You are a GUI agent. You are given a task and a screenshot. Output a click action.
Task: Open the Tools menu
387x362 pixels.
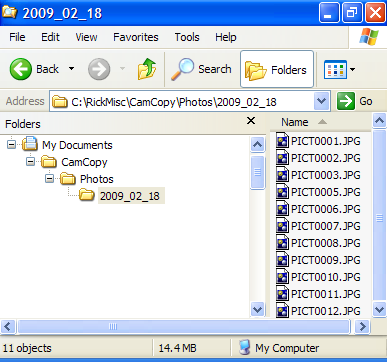tap(187, 37)
